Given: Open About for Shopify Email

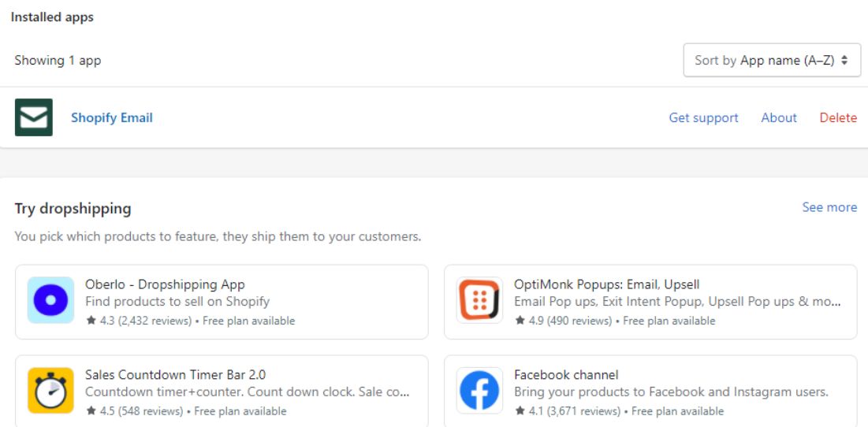Looking at the screenshot, I should coord(779,118).
